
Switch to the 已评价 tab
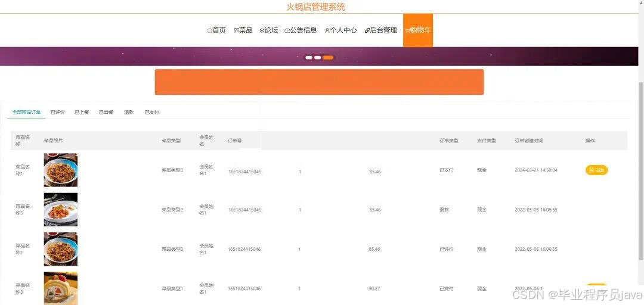57,112
